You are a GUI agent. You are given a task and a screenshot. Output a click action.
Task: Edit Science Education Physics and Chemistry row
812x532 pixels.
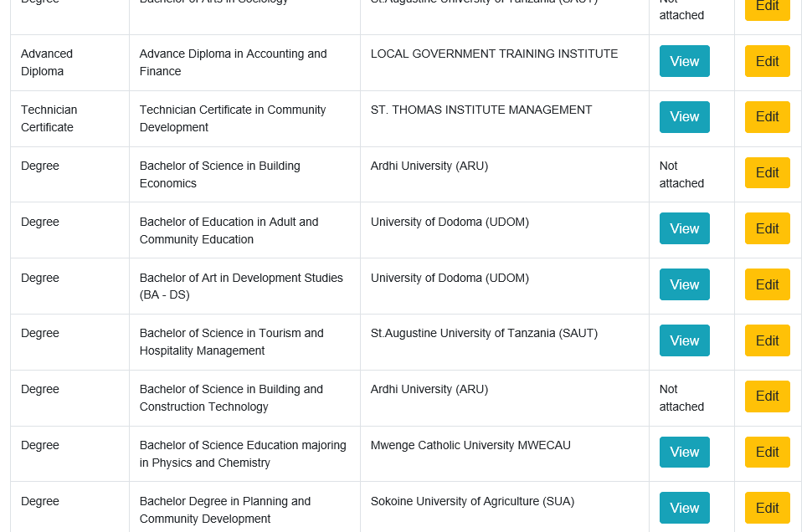(x=767, y=452)
